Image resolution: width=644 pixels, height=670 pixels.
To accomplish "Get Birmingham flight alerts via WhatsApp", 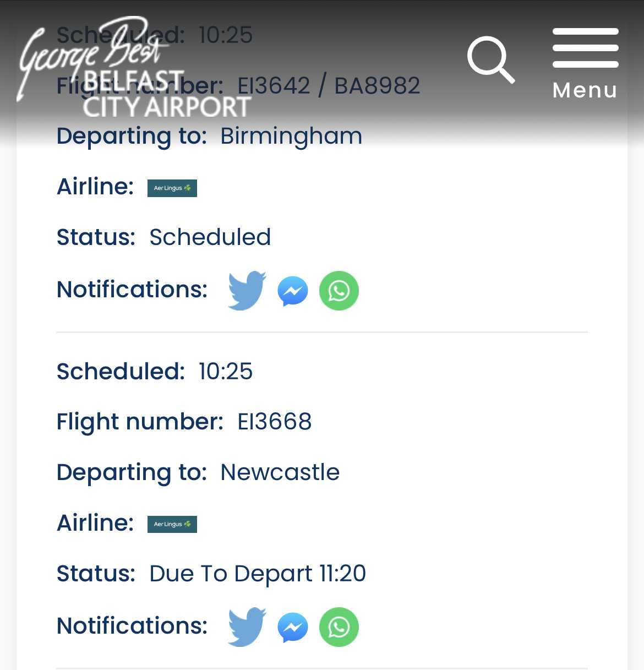I will (x=339, y=291).
